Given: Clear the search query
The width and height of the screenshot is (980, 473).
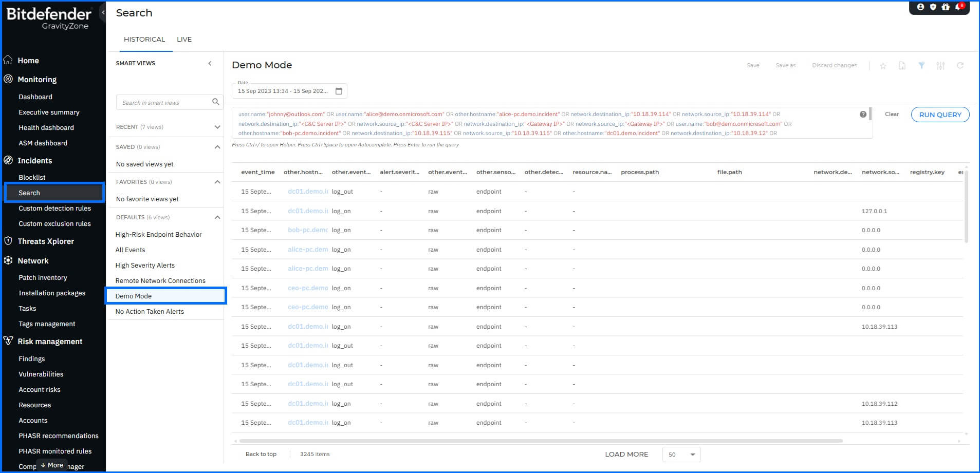Looking at the screenshot, I should point(892,114).
